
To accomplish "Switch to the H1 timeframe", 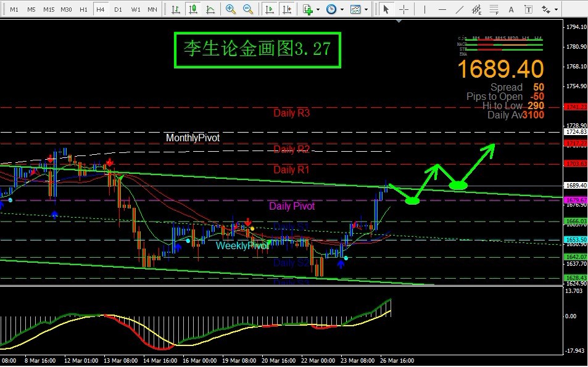I will click(x=83, y=10).
